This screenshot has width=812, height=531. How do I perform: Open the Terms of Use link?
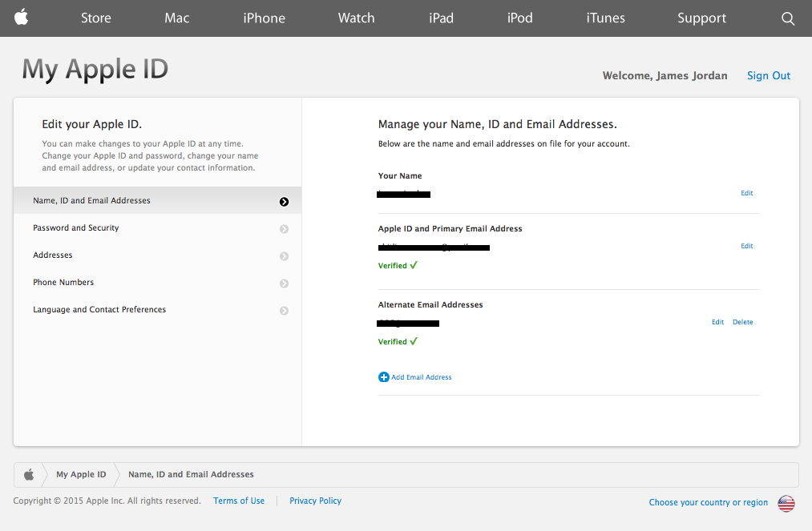click(x=239, y=501)
